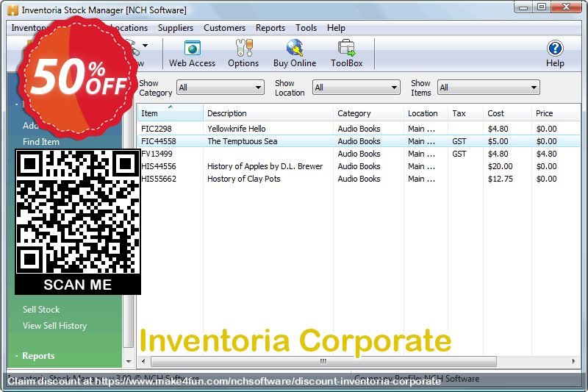Click the GST tax cell of FIC44558

coord(459,141)
